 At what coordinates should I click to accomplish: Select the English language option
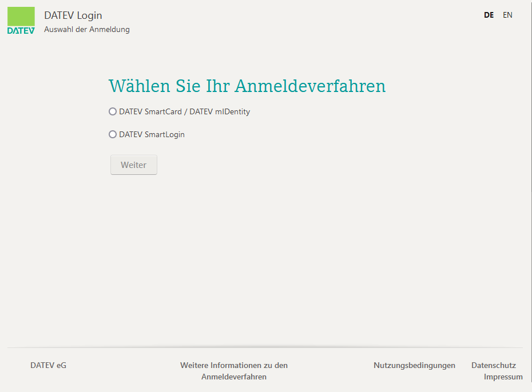coord(507,15)
